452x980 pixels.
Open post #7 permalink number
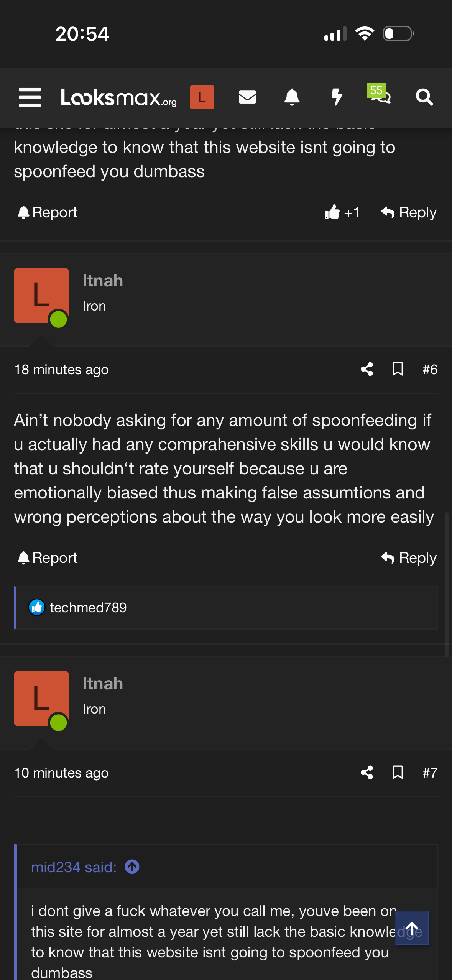[430, 773]
